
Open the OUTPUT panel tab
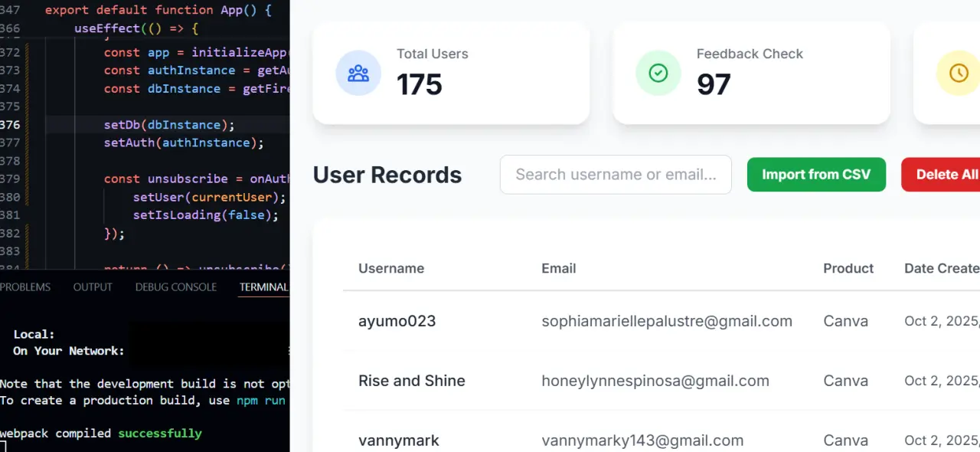point(93,287)
